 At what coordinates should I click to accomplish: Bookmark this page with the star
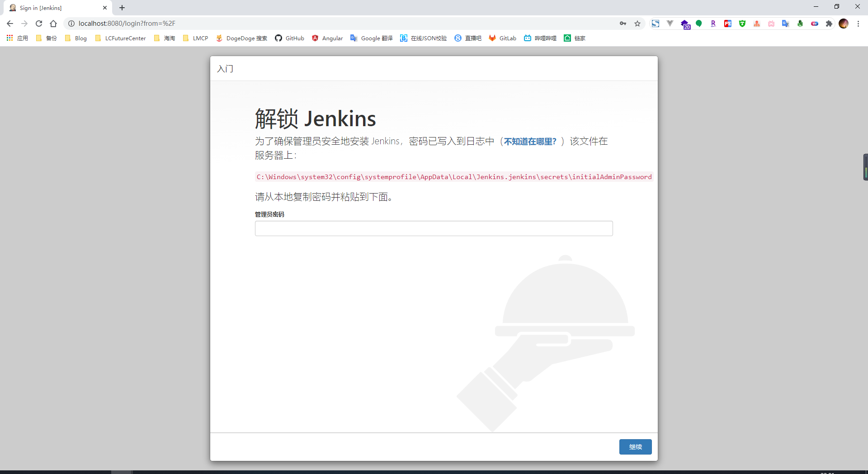coord(637,24)
